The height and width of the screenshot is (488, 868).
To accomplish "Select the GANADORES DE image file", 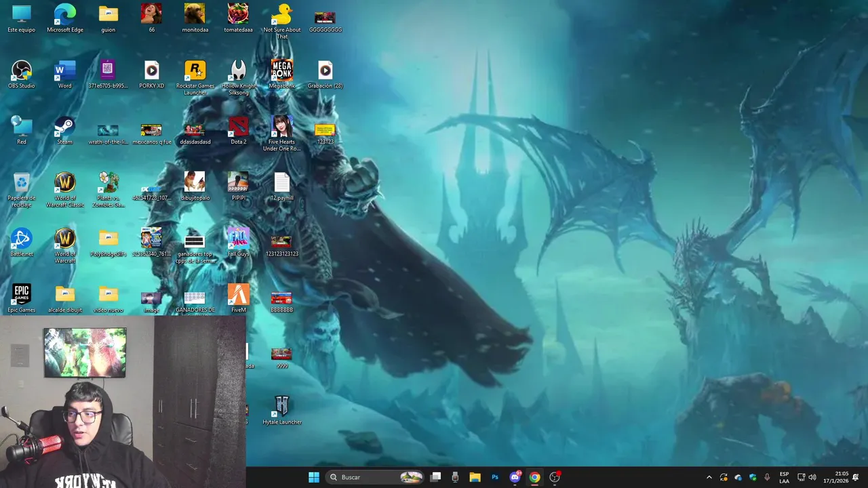I will click(x=195, y=303).
